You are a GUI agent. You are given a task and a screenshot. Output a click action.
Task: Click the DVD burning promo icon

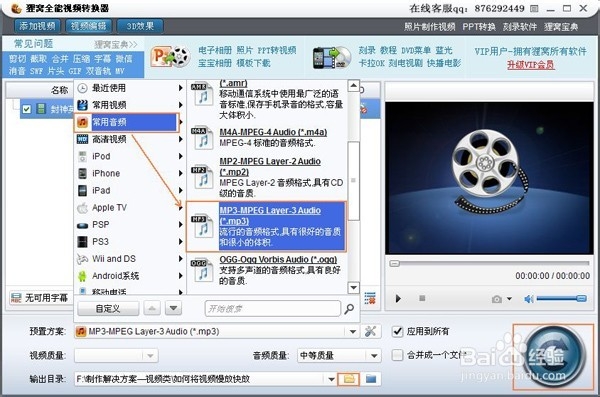tap(332, 58)
